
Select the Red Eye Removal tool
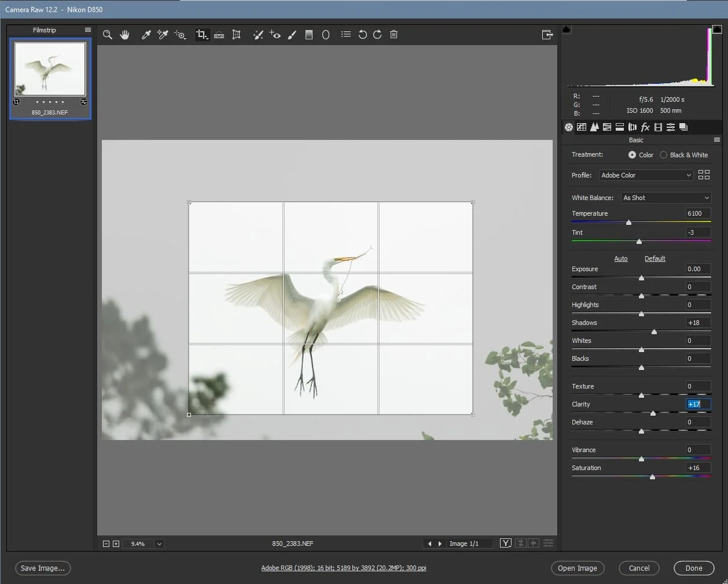[275, 35]
